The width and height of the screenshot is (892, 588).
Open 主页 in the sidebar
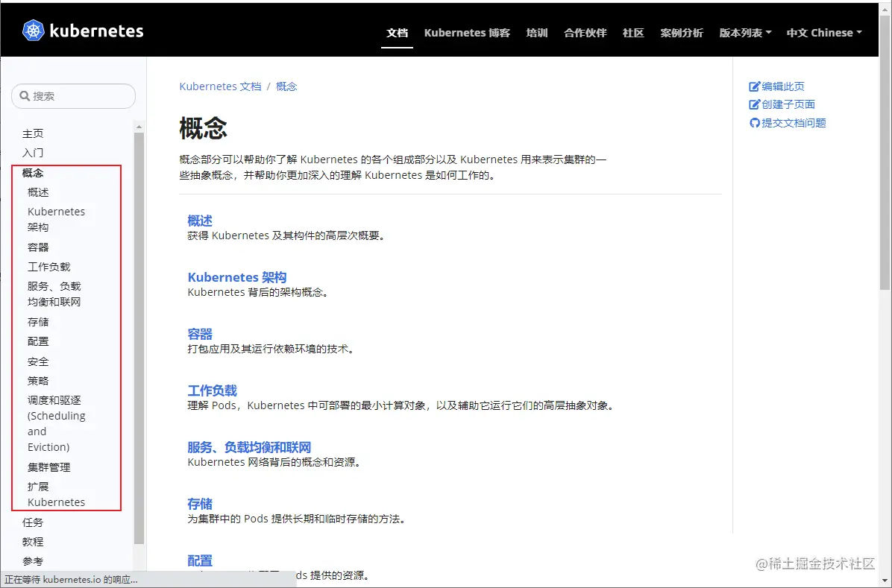(x=32, y=133)
